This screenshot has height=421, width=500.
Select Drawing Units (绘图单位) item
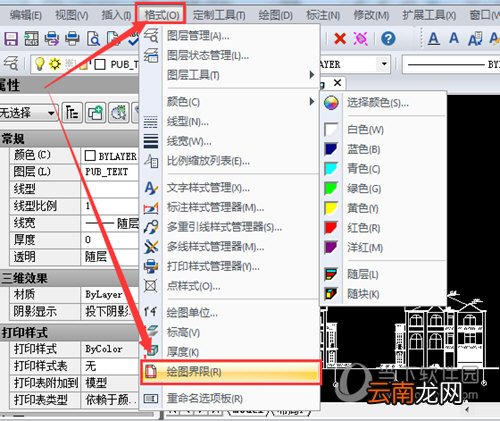click(229, 312)
